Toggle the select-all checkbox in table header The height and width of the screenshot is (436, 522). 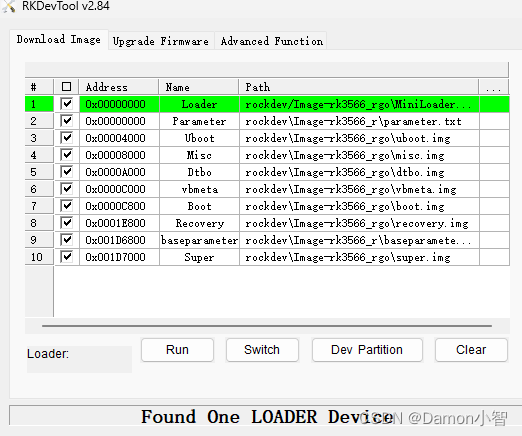67,87
